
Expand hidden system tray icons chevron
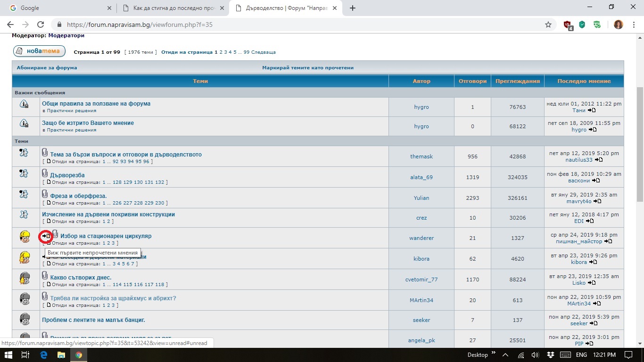505,355
